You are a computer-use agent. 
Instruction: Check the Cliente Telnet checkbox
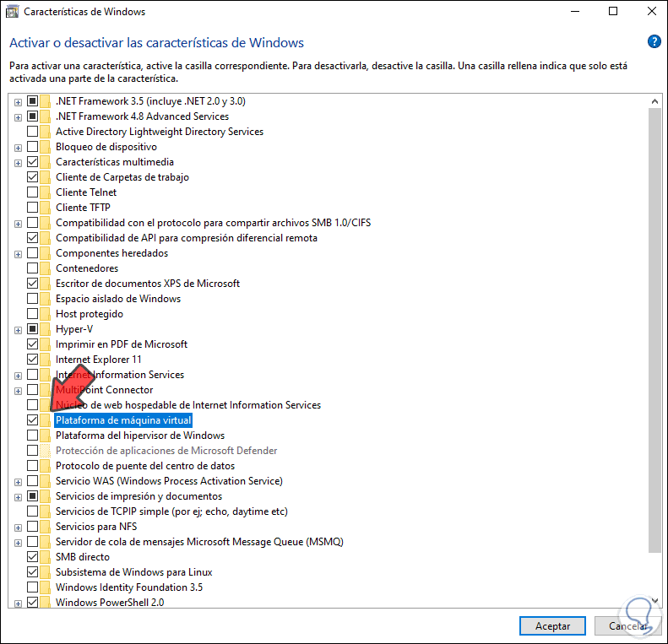click(x=32, y=192)
